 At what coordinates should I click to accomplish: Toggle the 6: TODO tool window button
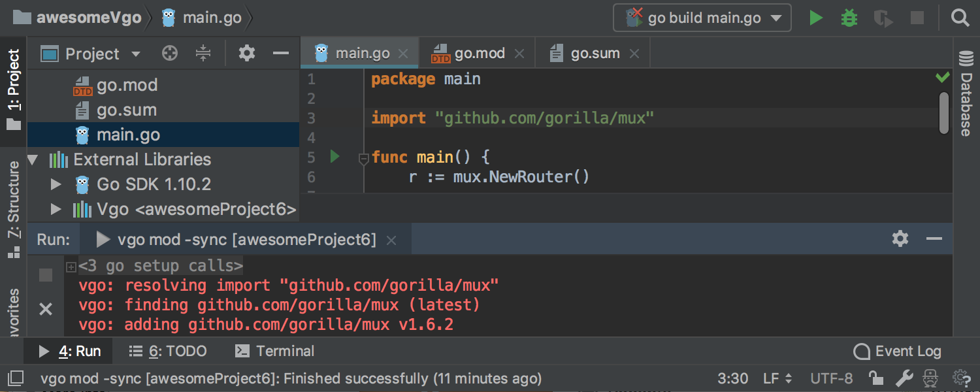(168, 351)
